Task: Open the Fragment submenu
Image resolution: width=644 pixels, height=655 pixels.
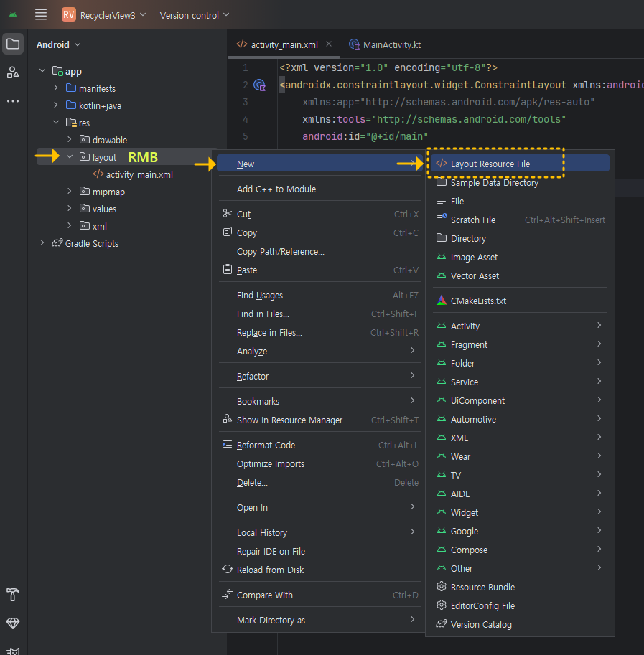Action: (x=520, y=344)
